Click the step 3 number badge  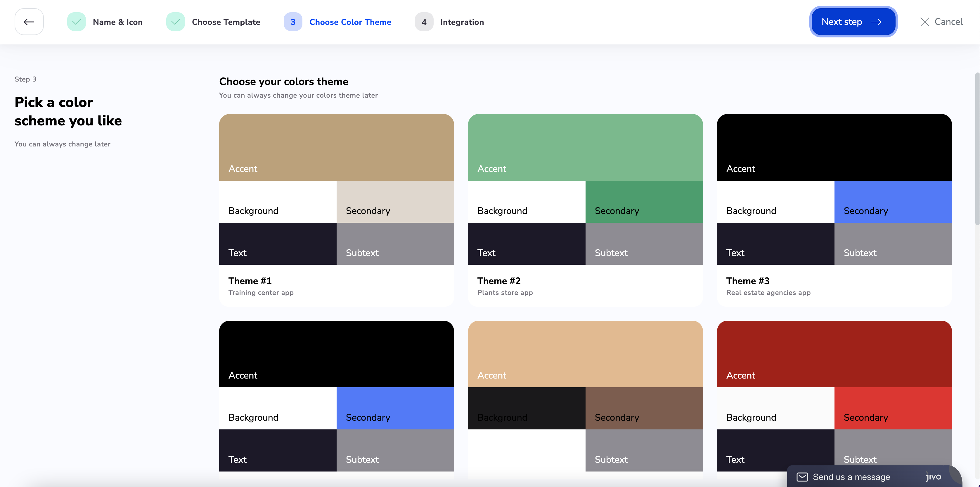[x=292, y=22]
